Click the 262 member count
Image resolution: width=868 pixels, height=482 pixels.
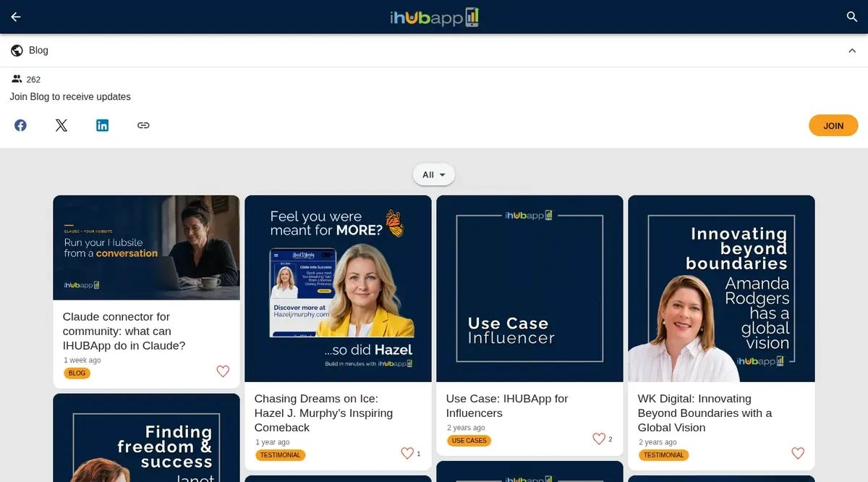(x=33, y=80)
